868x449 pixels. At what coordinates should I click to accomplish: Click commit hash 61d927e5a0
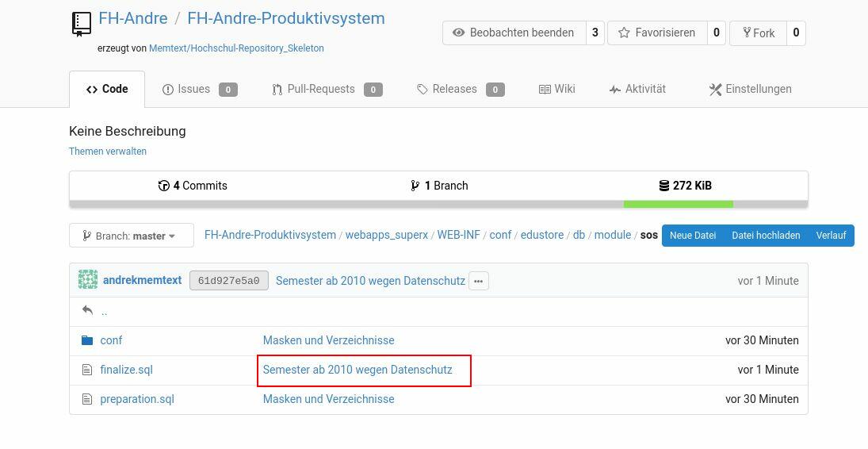click(x=228, y=281)
